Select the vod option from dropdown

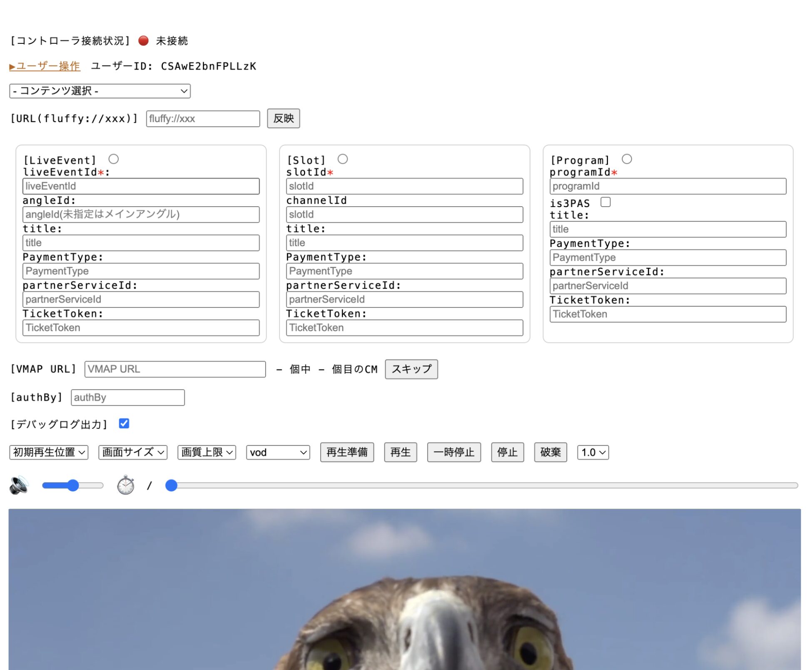277,451
